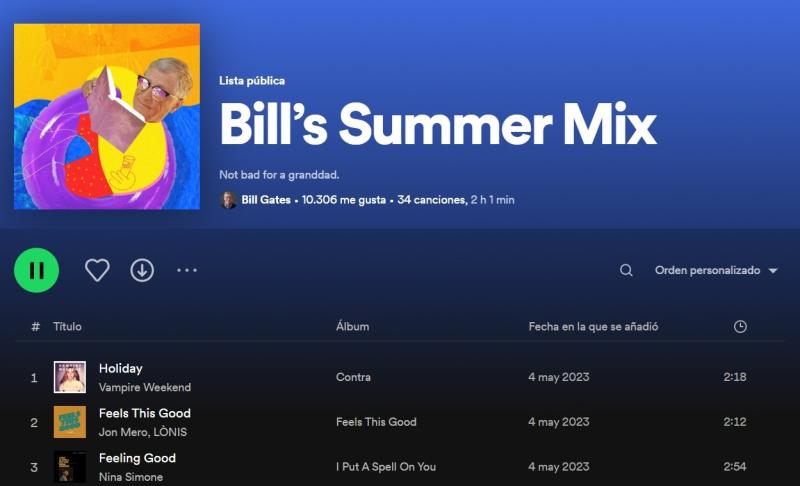
Task: Click the Fecha en la que se añadió header
Action: pos(593,326)
